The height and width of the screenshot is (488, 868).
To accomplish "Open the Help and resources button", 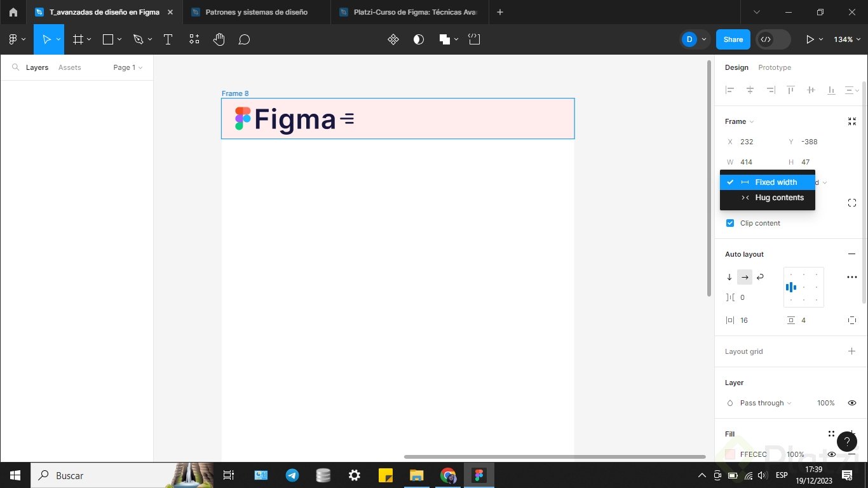I will [x=847, y=441].
